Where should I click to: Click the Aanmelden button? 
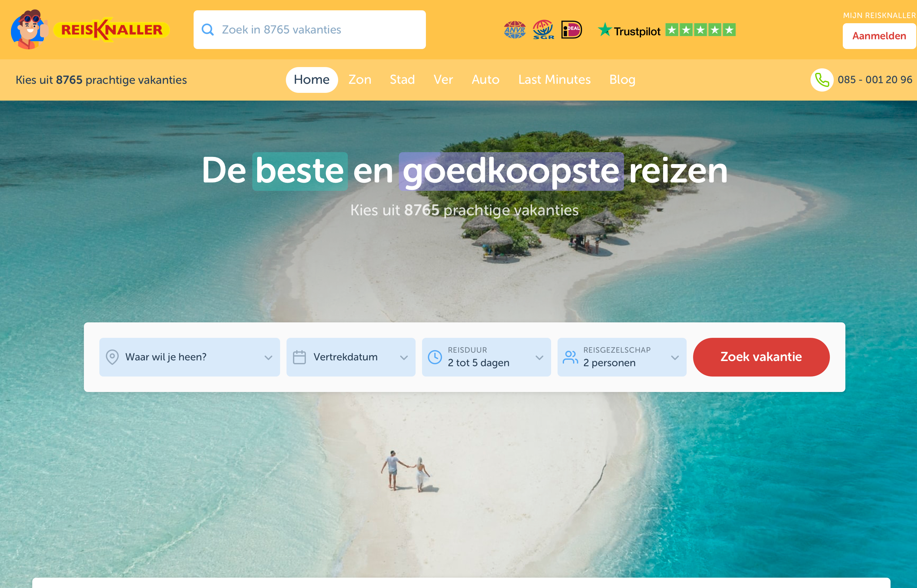click(879, 36)
